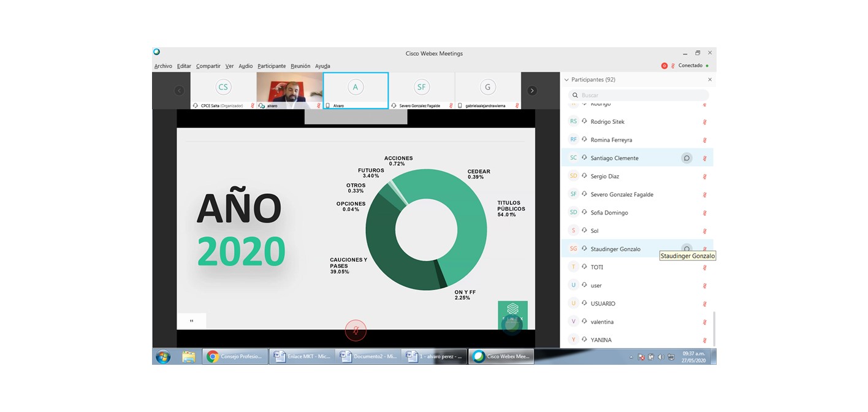Select alvaro's live video thumbnail
The image size is (868, 412).
(x=289, y=91)
